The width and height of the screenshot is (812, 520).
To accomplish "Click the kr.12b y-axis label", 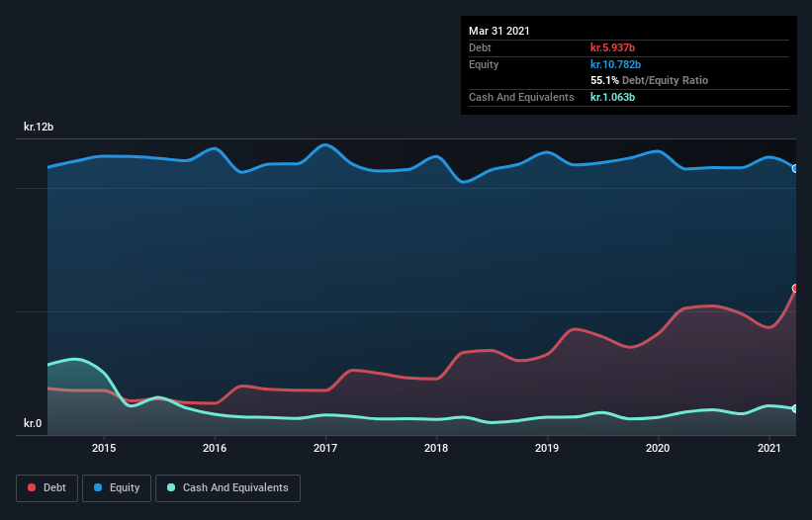I will click(39, 127).
